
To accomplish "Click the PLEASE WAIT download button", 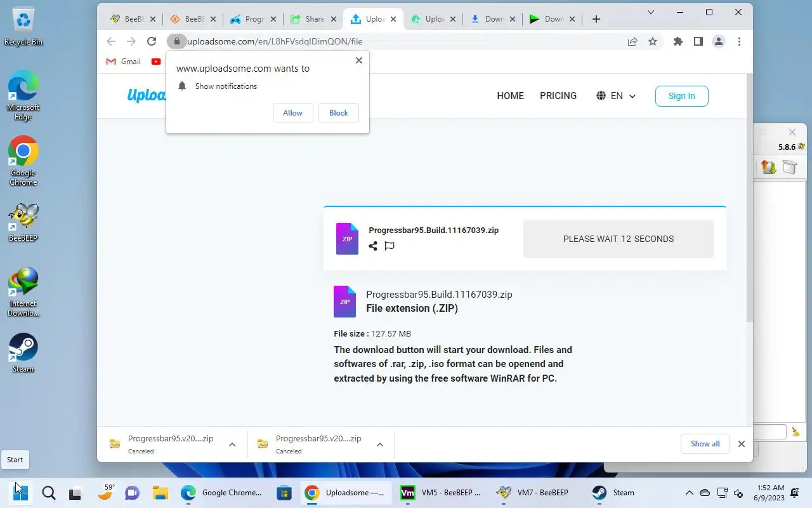I will click(619, 239).
